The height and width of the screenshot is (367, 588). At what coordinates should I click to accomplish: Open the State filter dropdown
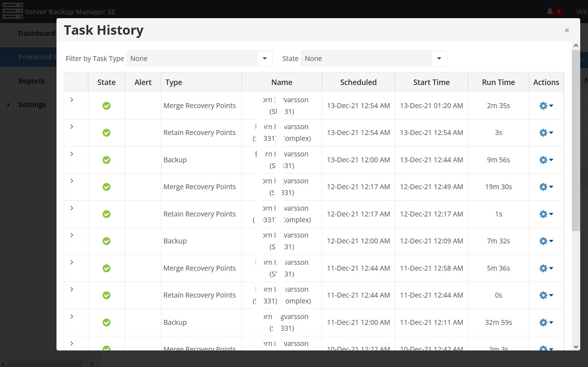pyautogui.click(x=439, y=58)
